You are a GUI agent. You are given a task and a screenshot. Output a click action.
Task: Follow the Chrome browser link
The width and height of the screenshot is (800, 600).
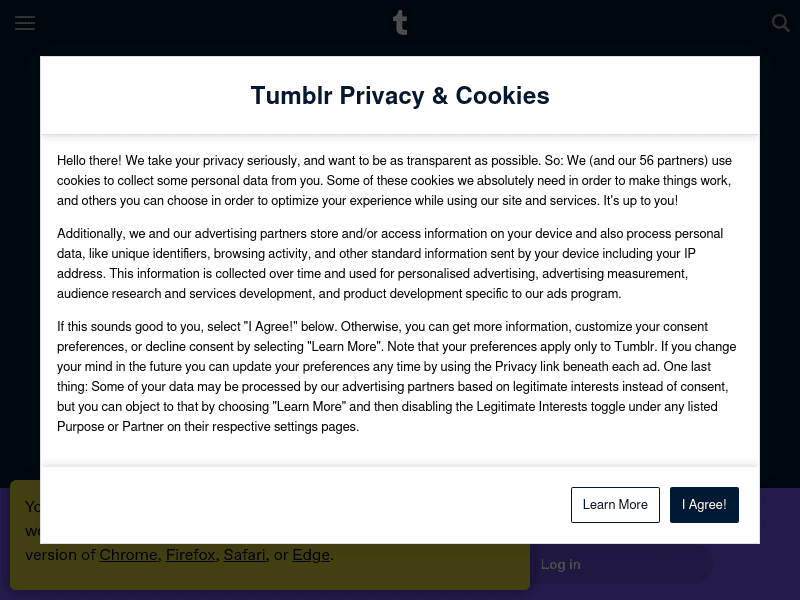point(128,555)
